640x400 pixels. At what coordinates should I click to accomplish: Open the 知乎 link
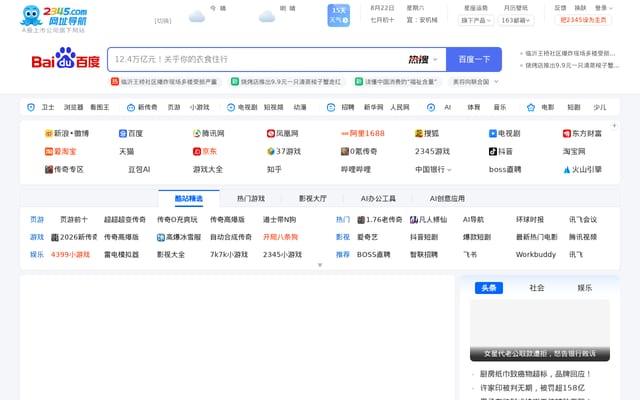pos(274,169)
